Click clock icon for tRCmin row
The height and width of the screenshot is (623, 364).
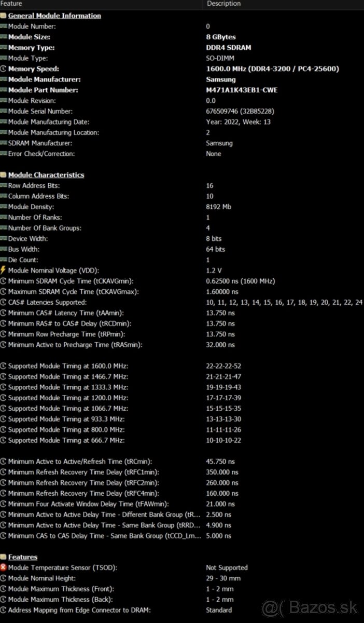tap(4, 462)
